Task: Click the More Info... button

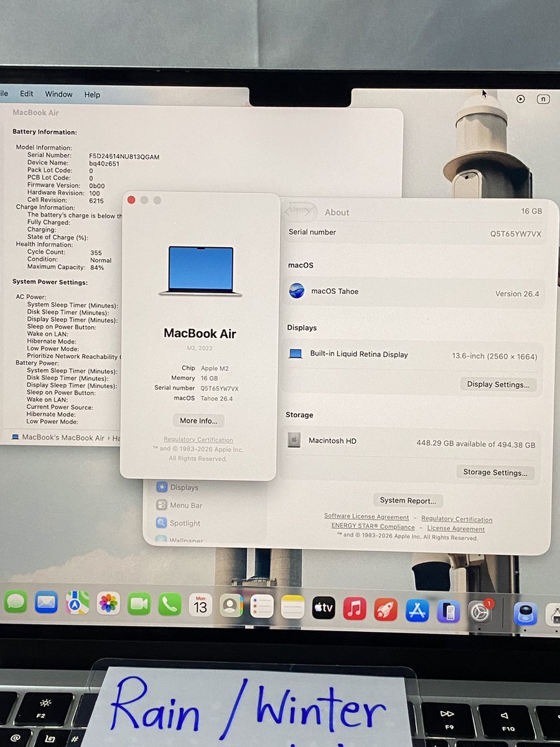Action: coord(198,421)
